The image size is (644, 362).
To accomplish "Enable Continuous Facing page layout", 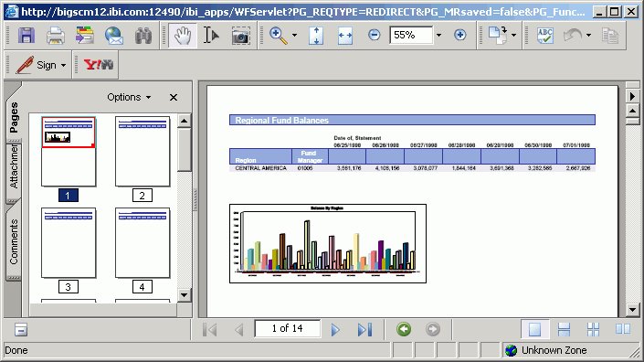I will 593,329.
